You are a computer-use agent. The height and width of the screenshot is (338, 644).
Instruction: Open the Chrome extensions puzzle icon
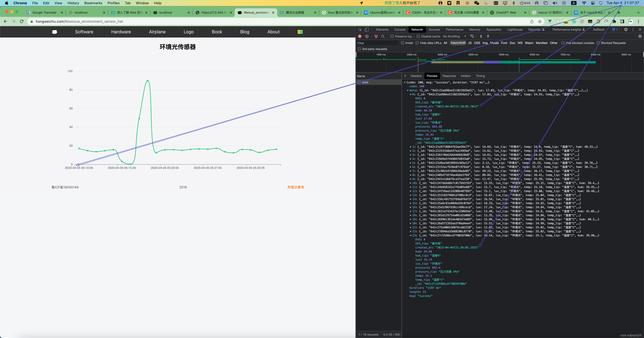614,22
